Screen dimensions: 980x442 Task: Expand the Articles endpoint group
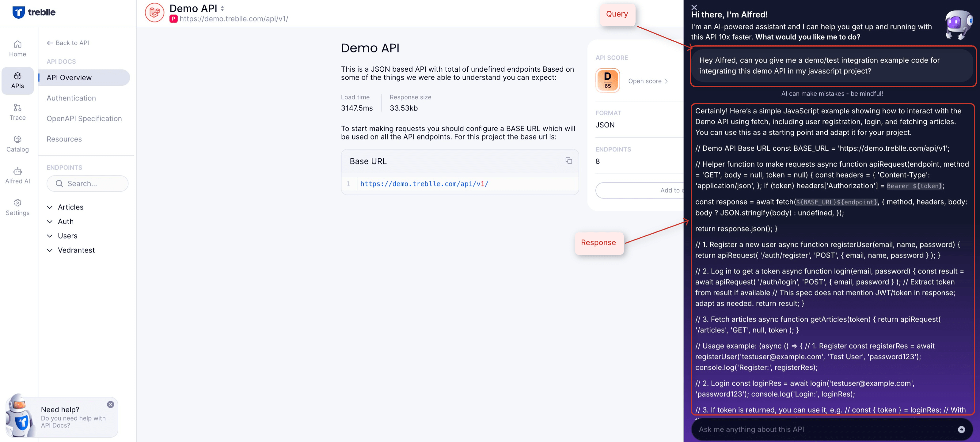tap(70, 207)
